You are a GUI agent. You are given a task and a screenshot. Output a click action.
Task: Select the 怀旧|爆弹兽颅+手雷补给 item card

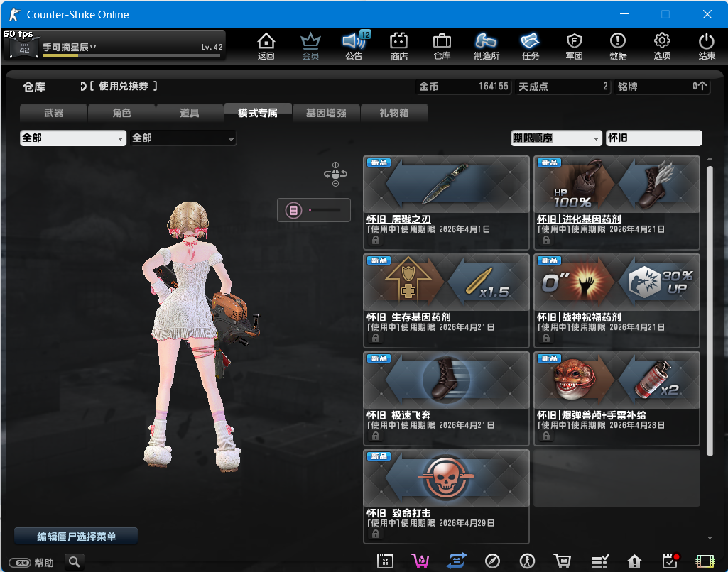[x=616, y=399]
